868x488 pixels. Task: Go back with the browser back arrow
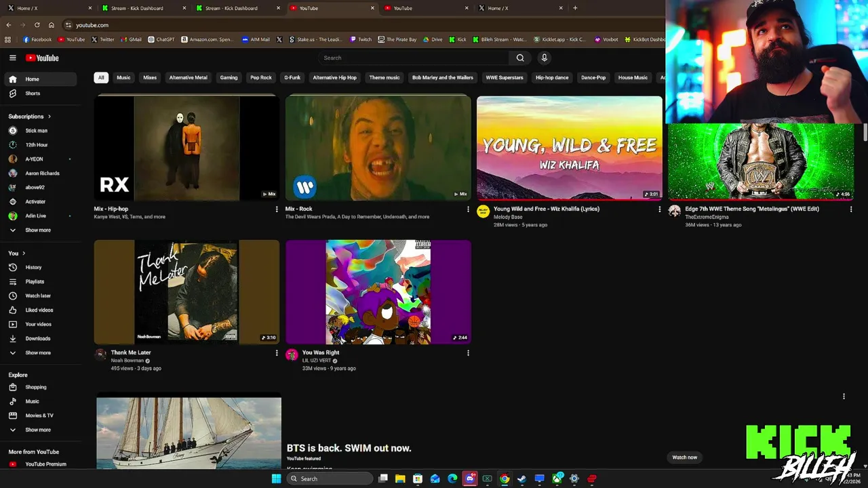9,25
